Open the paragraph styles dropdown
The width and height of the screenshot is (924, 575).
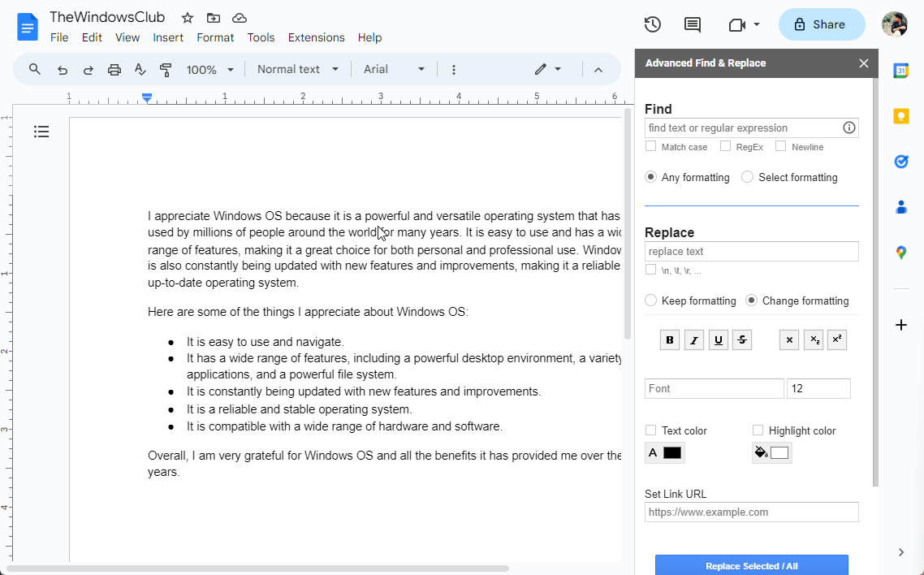coord(296,69)
